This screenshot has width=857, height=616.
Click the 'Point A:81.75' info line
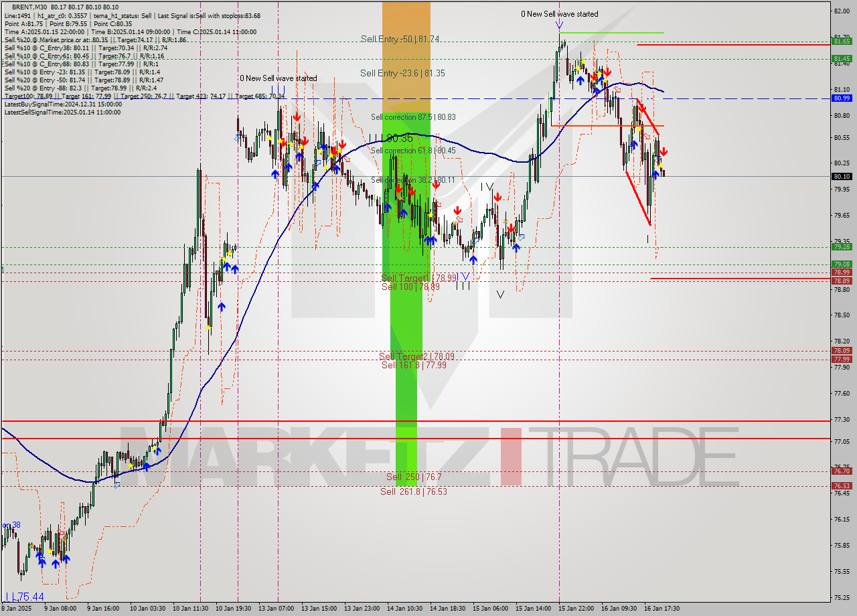(70, 23)
